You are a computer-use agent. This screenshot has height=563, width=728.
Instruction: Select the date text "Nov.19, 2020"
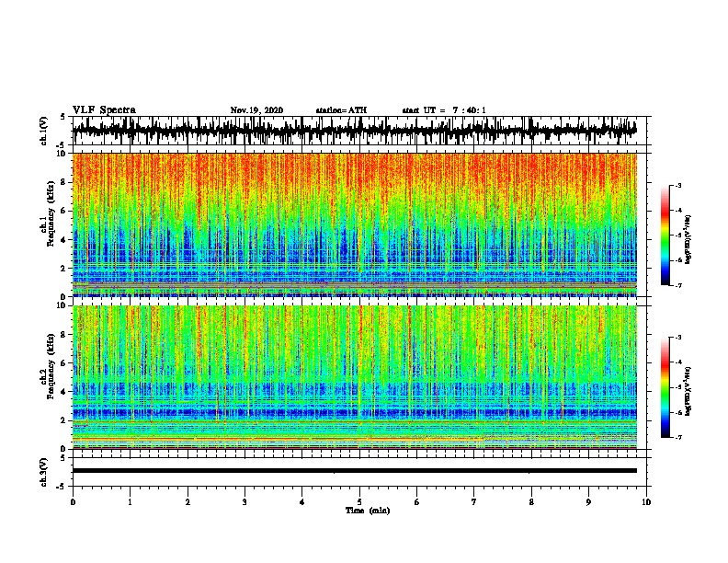coord(256,110)
